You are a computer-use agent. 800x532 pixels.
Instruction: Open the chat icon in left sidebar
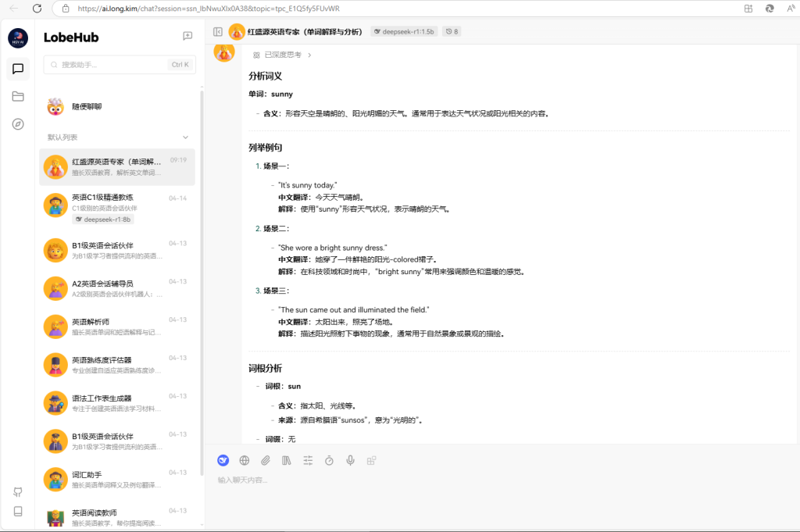(18, 69)
